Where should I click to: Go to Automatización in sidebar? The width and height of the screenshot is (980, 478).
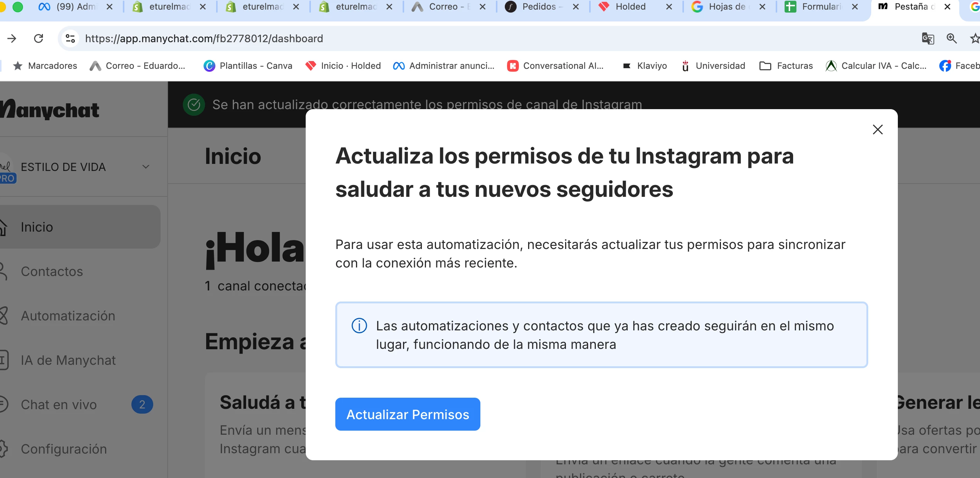click(68, 316)
